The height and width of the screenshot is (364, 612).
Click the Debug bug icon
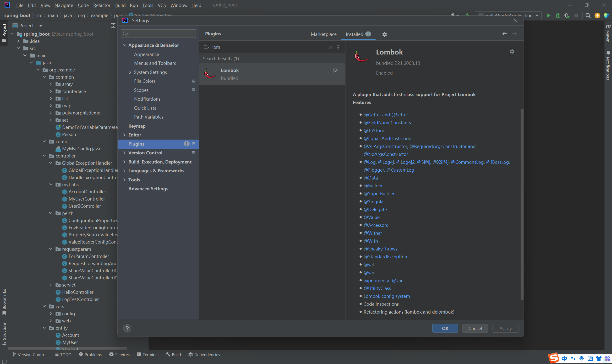557,16
